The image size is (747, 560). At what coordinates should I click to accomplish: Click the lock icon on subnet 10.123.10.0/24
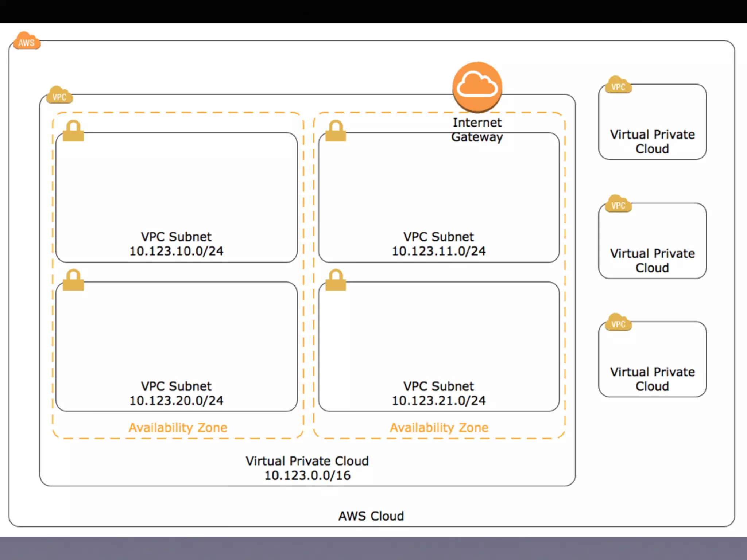73,131
